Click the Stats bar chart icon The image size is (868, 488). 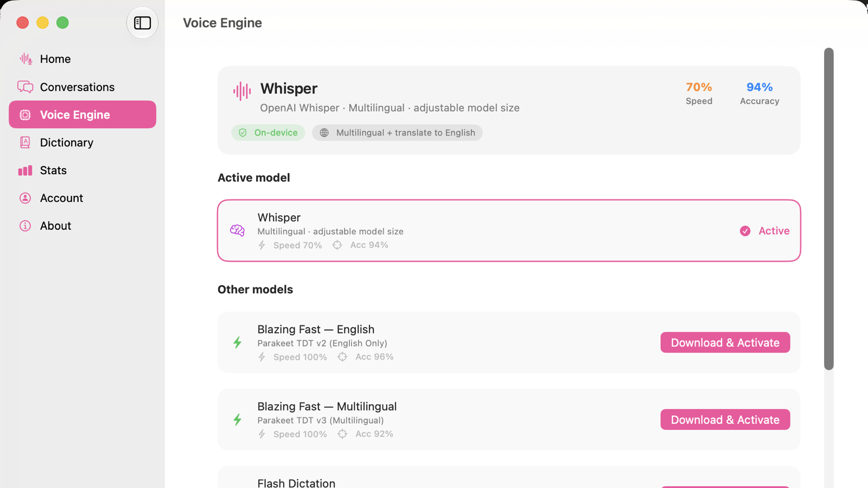(25, 170)
